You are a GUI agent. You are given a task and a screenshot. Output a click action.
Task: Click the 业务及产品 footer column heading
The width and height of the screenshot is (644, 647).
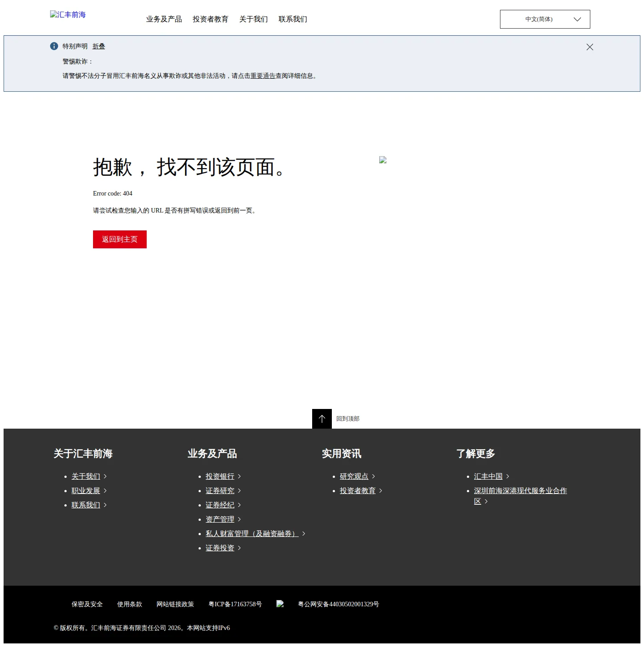212,454
